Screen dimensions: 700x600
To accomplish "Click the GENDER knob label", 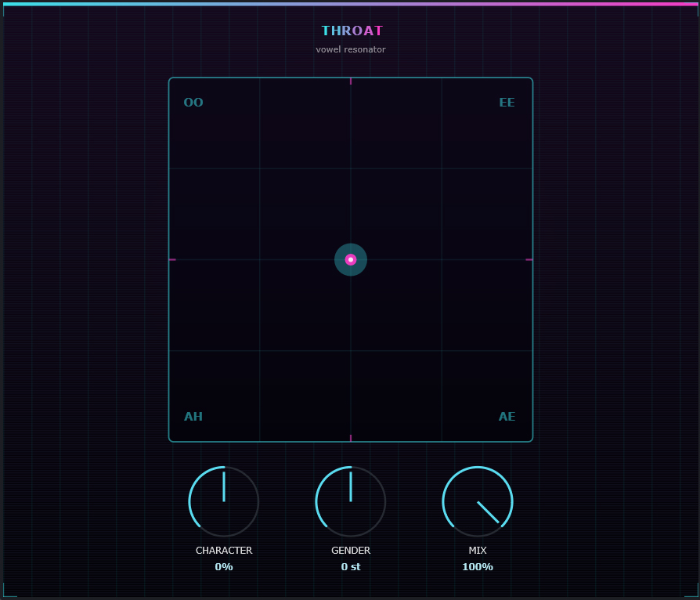I will (351, 551).
